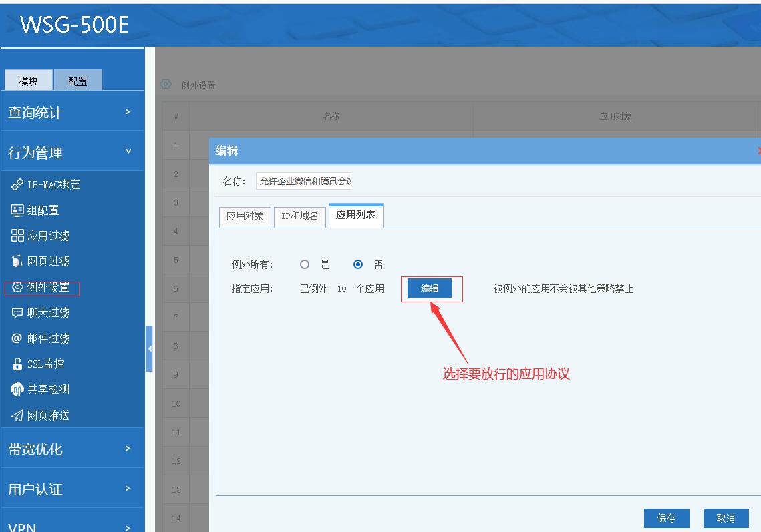Click the 名称 text input field

(x=303, y=182)
